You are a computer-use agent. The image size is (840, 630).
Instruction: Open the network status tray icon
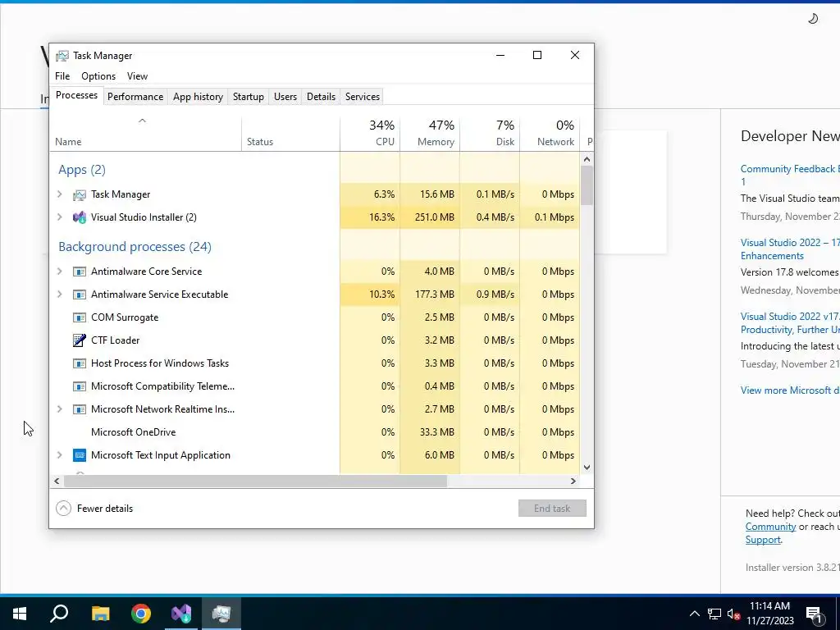[x=714, y=614]
